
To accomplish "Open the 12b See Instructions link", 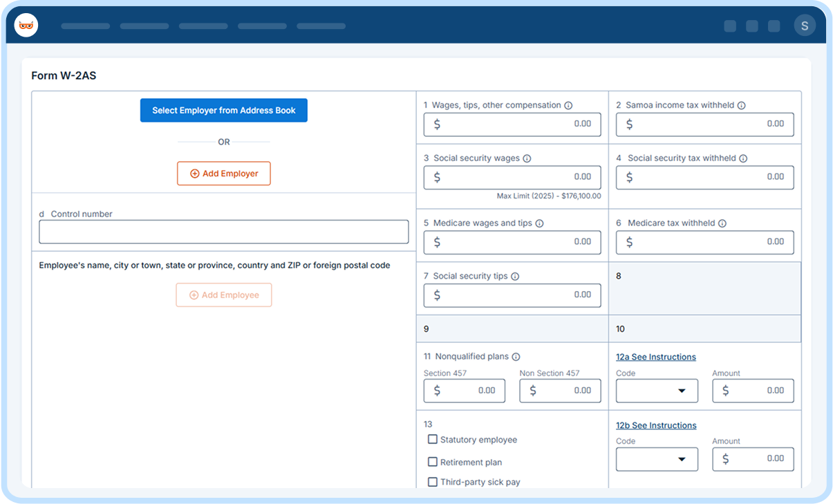I will [656, 426].
